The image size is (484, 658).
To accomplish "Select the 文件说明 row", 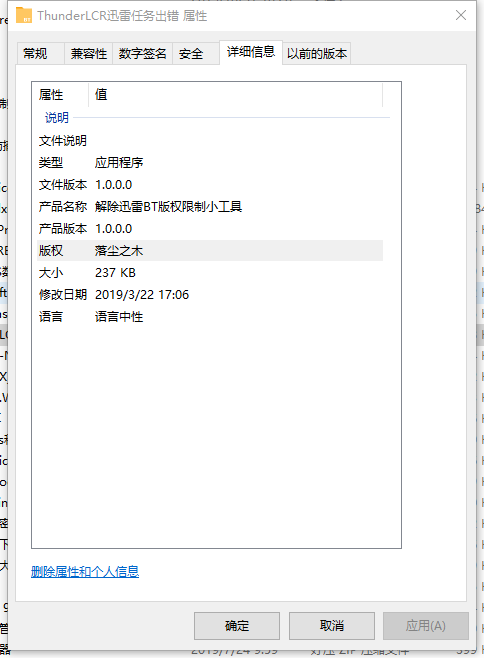I will point(210,141).
